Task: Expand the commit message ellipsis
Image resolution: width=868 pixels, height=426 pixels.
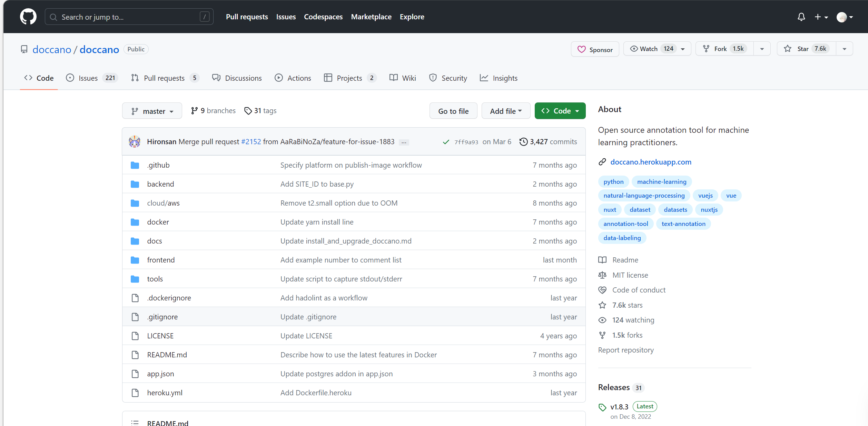Action: [x=404, y=142]
